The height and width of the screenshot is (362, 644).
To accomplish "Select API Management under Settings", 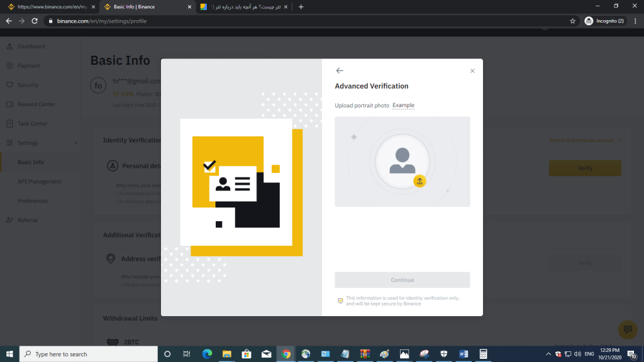I will pos(40,182).
